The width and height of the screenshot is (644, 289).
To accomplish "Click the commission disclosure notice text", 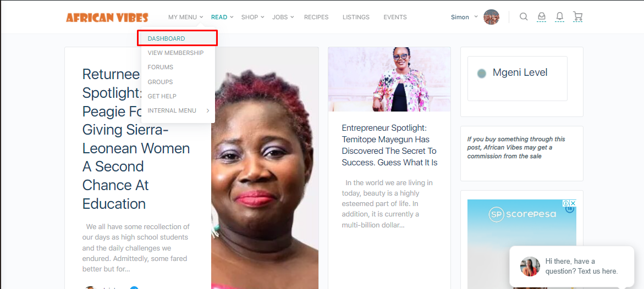I will (x=516, y=148).
